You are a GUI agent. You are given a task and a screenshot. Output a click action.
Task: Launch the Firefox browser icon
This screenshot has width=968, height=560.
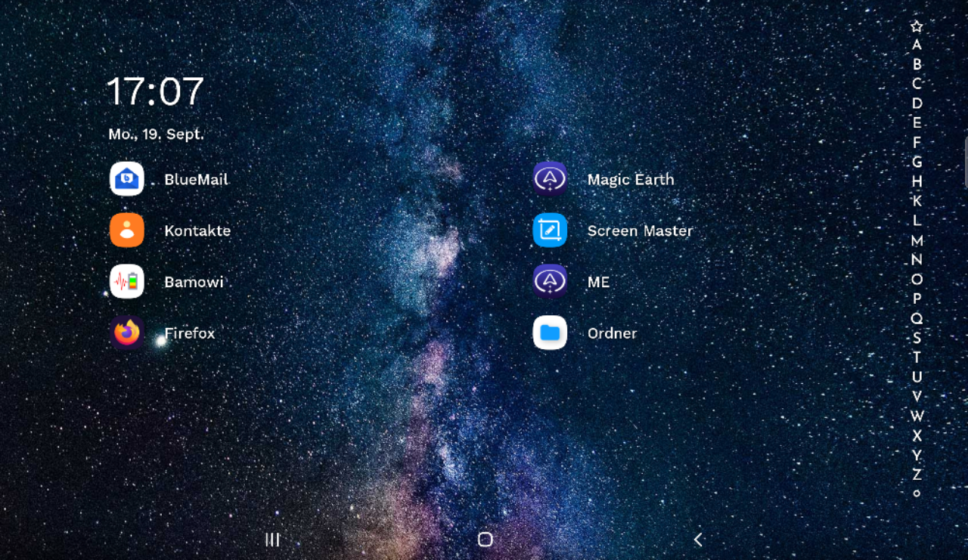point(127,333)
